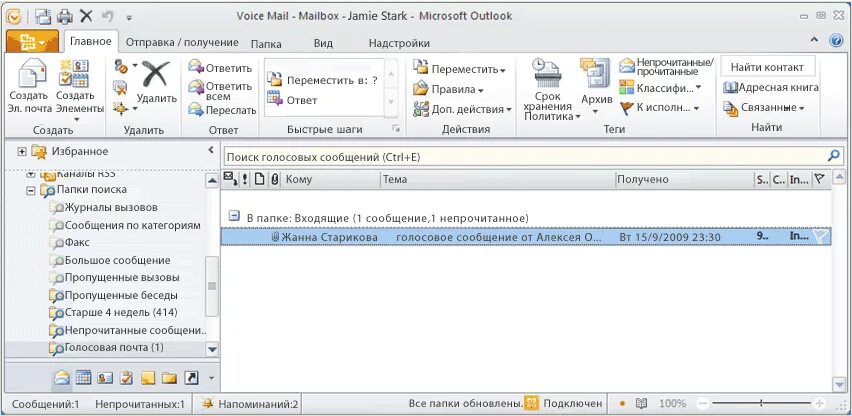The width and height of the screenshot is (852, 416).
Task: Select Непрочитанные сообщения folder
Action: coord(128,330)
